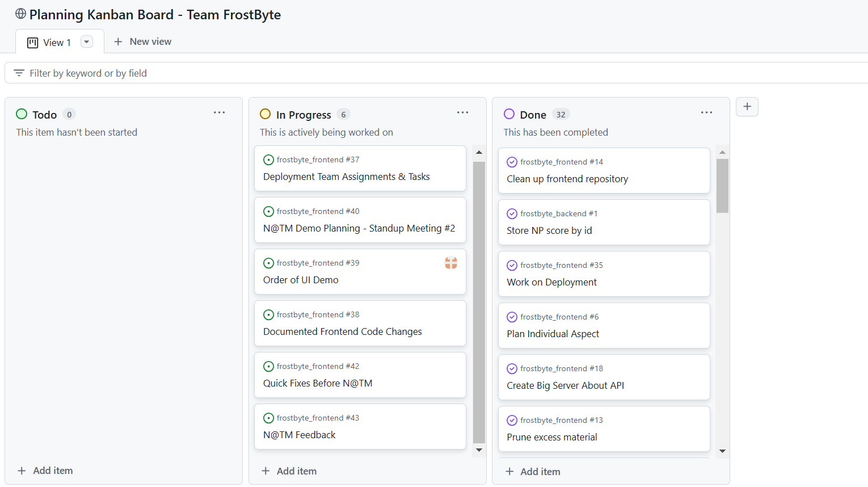Click the globe icon beside the board title

(20, 14)
